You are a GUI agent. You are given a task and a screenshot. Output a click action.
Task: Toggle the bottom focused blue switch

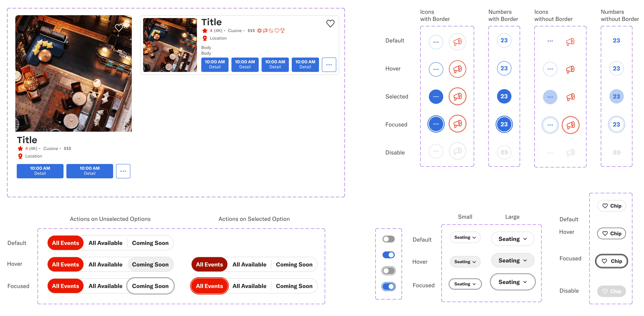(x=389, y=286)
